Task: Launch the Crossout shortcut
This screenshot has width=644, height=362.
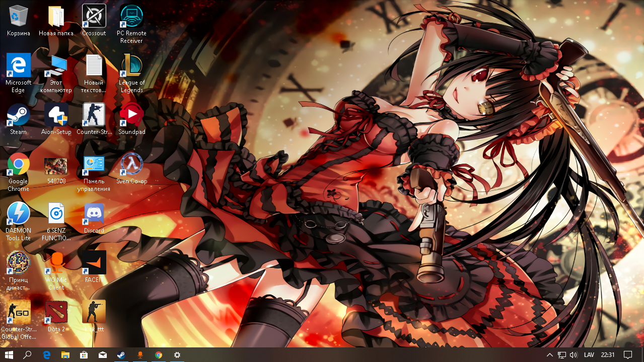Action: [94, 20]
